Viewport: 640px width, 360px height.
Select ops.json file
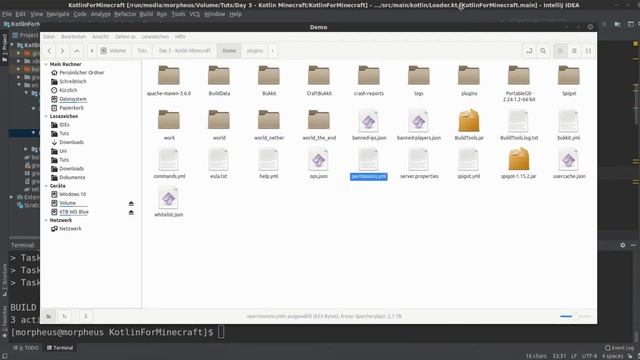pos(319,163)
